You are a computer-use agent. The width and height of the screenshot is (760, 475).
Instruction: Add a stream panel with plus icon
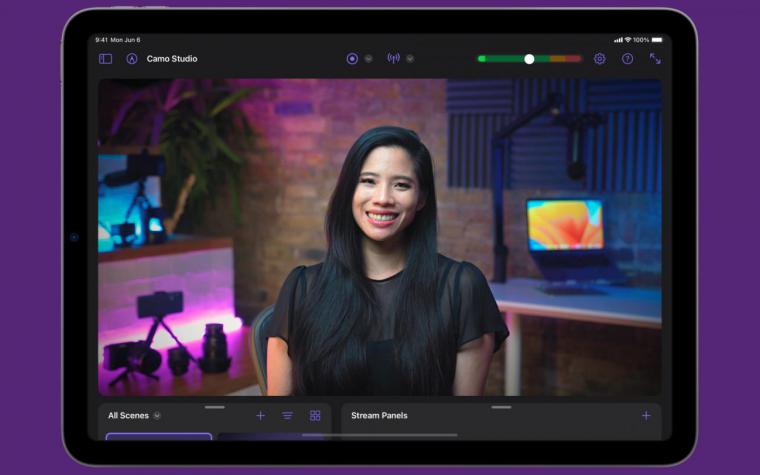pyautogui.click(x=646, y=415)
